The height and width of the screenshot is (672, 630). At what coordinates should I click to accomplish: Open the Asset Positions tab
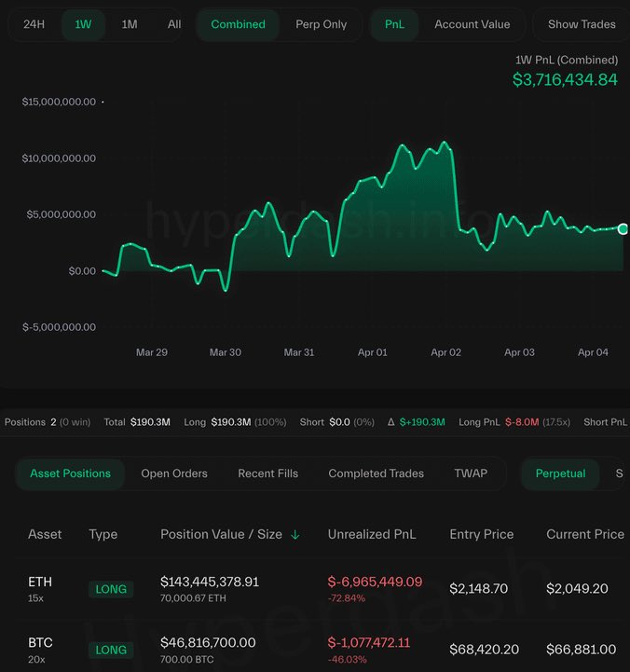(70, 473)
